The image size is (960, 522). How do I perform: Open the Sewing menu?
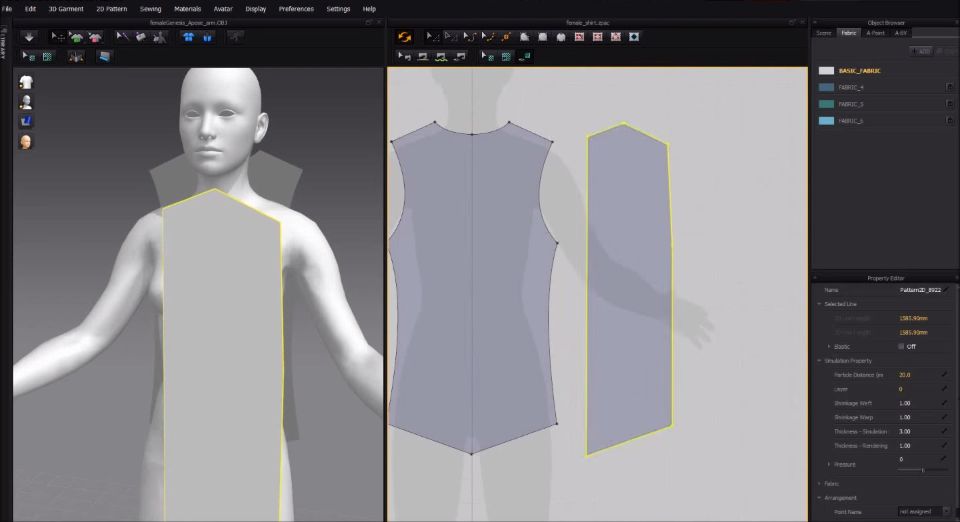150,9
